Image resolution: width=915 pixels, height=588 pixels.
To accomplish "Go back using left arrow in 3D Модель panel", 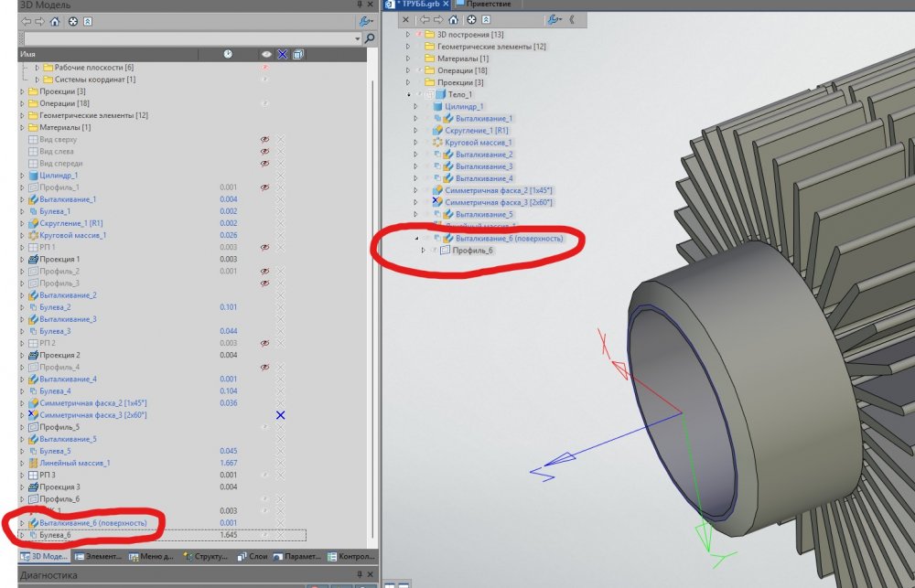I will point(27,22).
